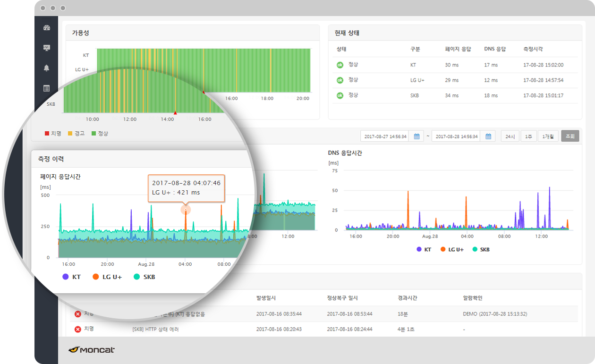Open the alarm bell icon in sidebar

pos(46,68)
